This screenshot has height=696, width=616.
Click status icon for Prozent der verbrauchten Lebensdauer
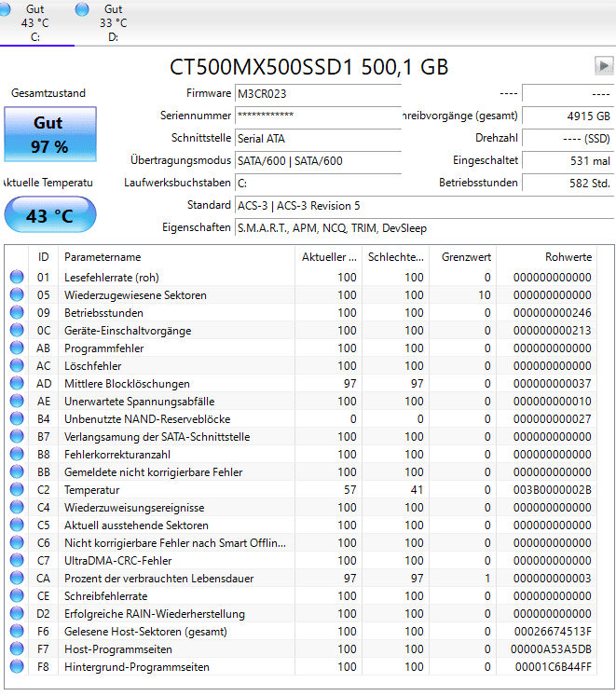(17, 579)
